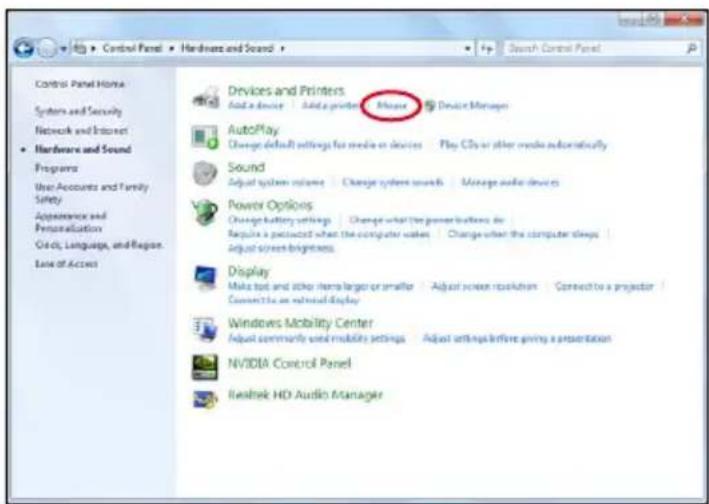Click the Back navigation arrow button

[24, 48]
